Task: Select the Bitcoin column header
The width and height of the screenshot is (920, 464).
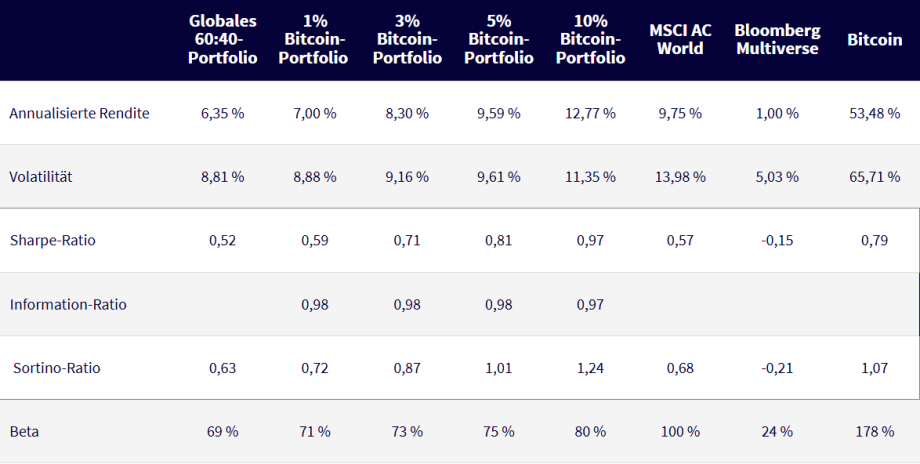Action: point(874,40)
